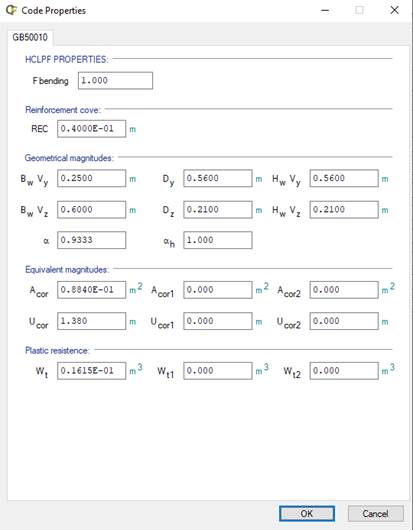Select the Wt2 input field

(344, 371)
